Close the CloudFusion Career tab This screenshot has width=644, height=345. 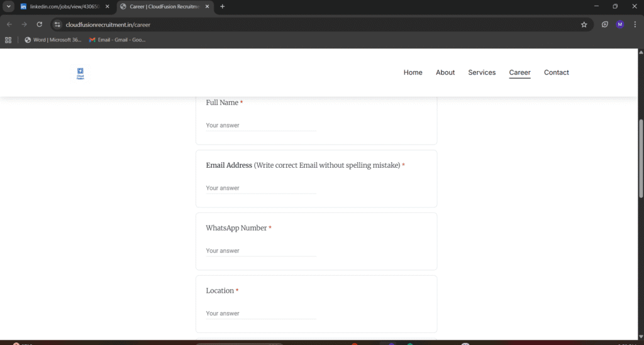(x=207, y=6)
